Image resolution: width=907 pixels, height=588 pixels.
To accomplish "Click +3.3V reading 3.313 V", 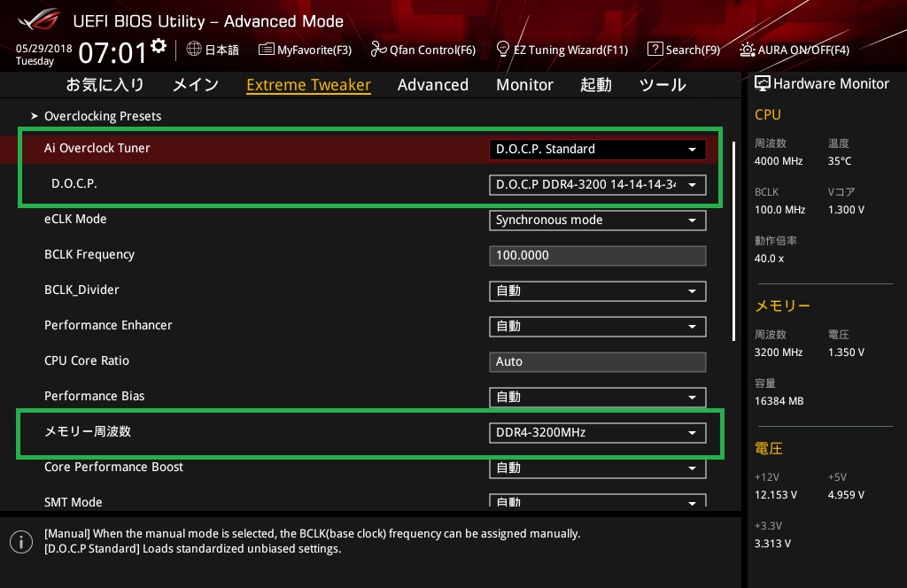I will coord(772,544).
